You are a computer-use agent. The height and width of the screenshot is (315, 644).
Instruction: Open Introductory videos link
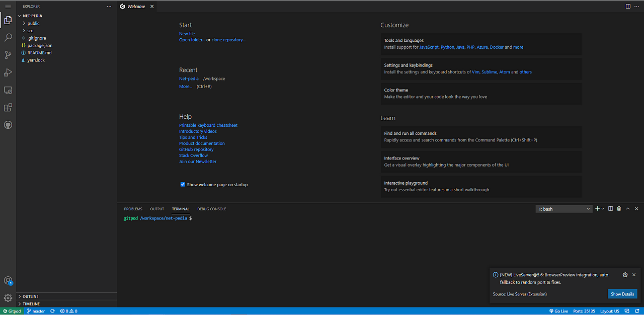(x=198, y=131)
